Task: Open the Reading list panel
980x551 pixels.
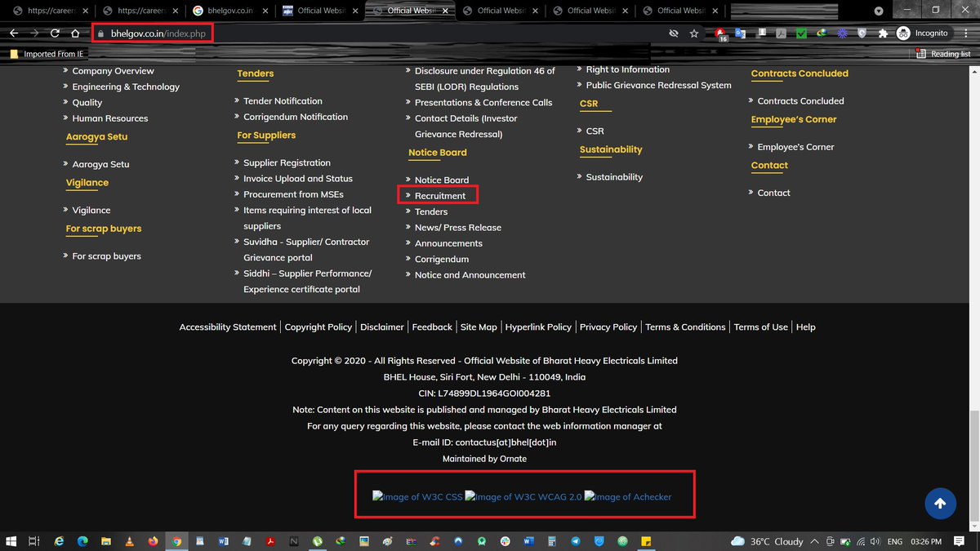Action: pyautogui.click(x=943, y=54)
